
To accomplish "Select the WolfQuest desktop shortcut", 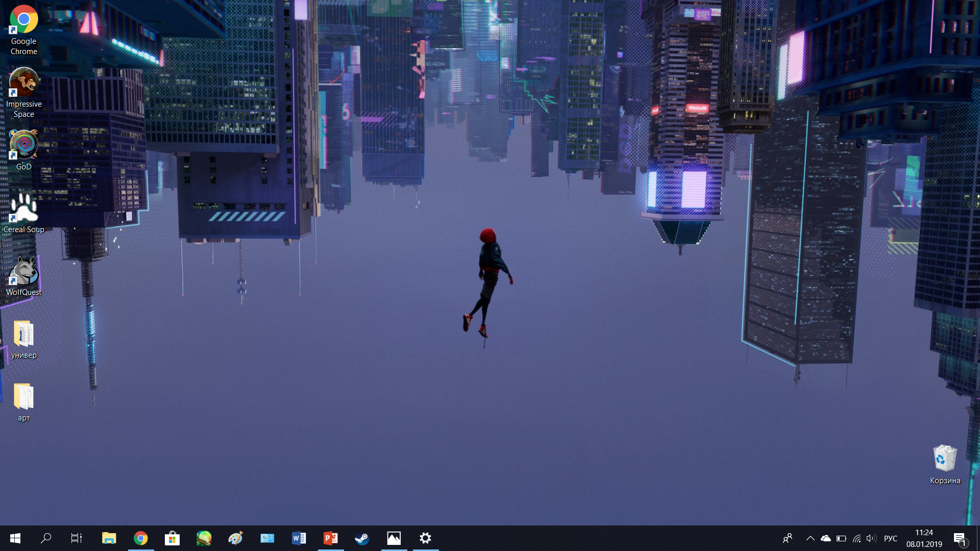I will tap(23, 276).
